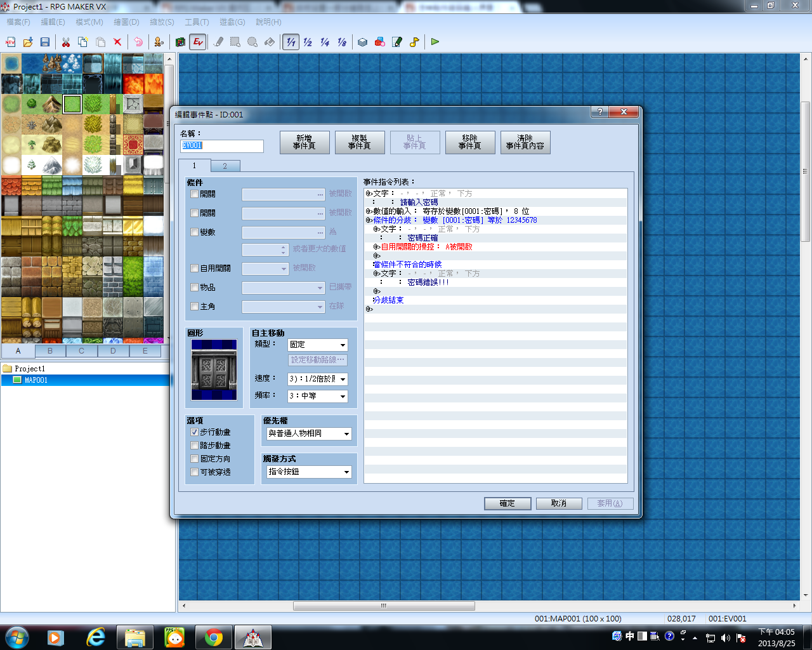Click the Open Project folder icon
This screenshot has width=812, height=650.
[28, 42]
